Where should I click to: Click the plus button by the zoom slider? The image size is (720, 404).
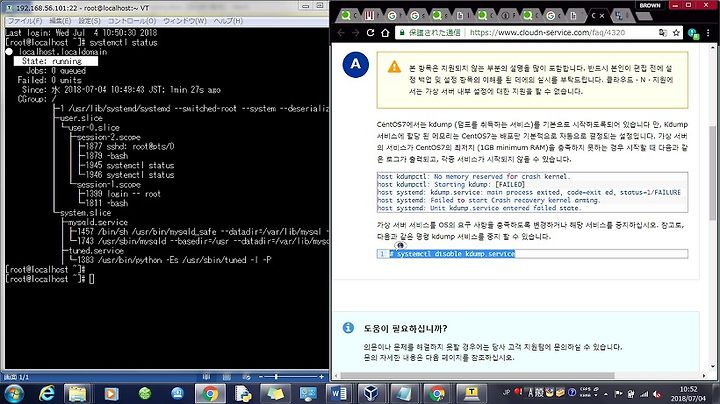321,377
